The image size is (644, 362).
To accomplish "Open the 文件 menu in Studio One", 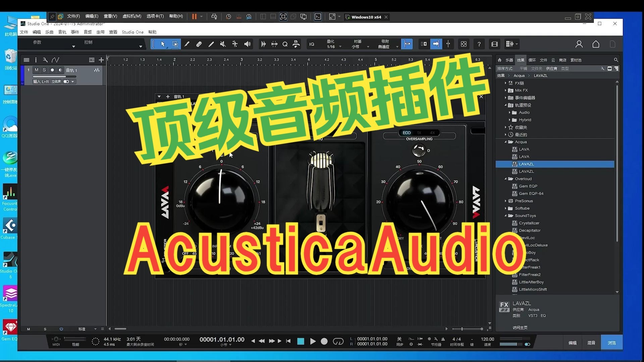I will [x=24, y=32].
